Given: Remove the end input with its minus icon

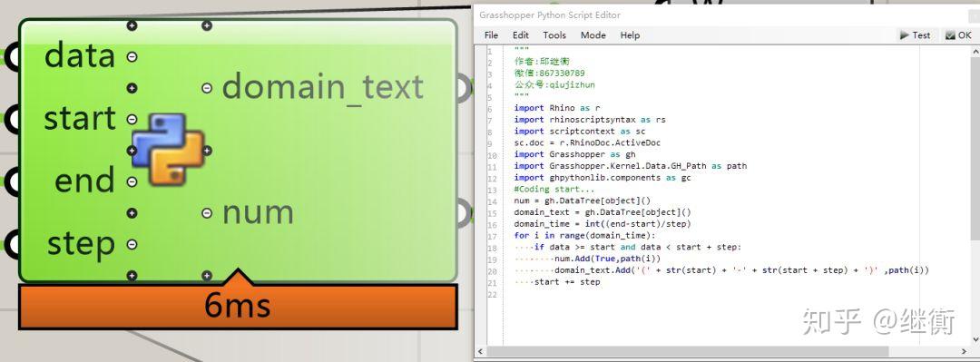Looking at the screenshot, I should click(132, 182).
